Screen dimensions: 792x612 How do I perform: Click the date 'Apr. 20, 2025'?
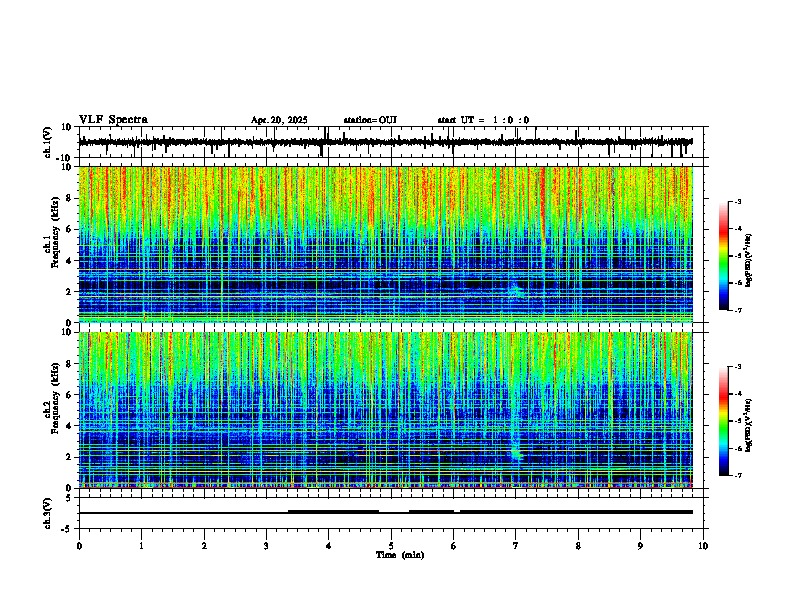pos(279,120)
